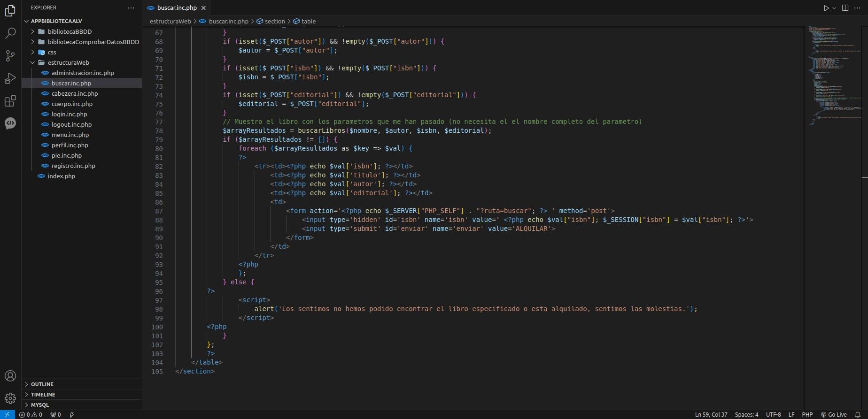Open the forwarded ports indicator
Viewport: 868px width, 419px height.
click(x=55, y=414)
